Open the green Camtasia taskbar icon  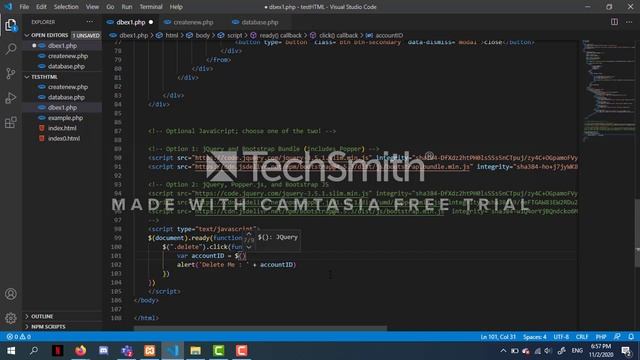pos(219,351)
